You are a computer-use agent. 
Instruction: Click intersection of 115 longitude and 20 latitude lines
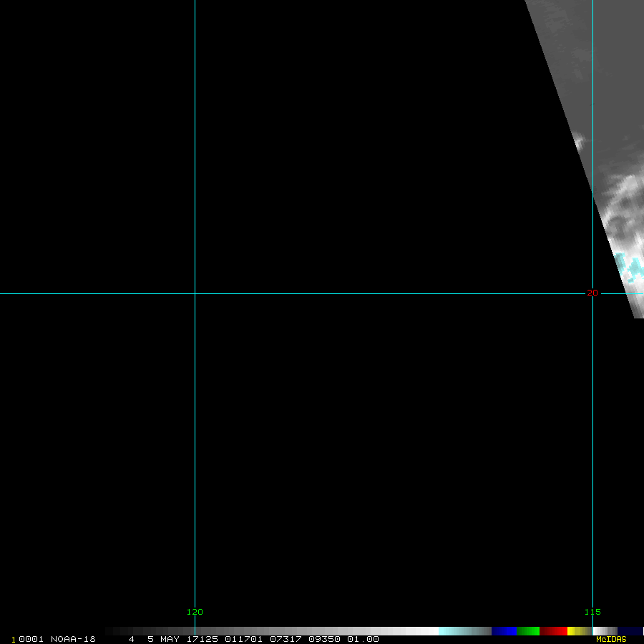[592, 293]
